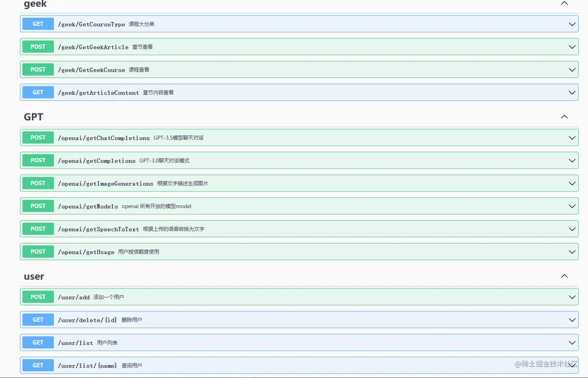Click POST badge for /geek/GetGeekArticle

[x=38, y=47]
